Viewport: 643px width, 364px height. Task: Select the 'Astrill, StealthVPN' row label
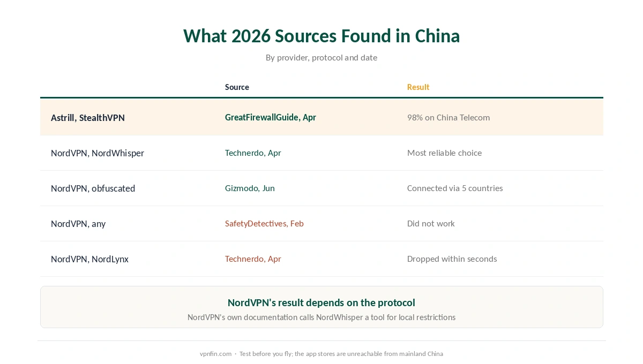click(88, 118)
